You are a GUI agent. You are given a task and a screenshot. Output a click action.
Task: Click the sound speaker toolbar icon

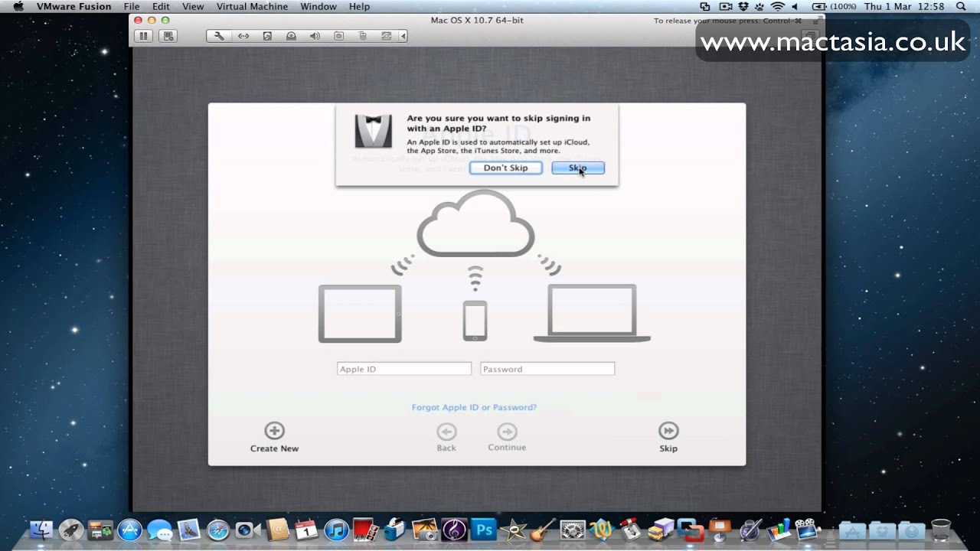coord(315,36)
